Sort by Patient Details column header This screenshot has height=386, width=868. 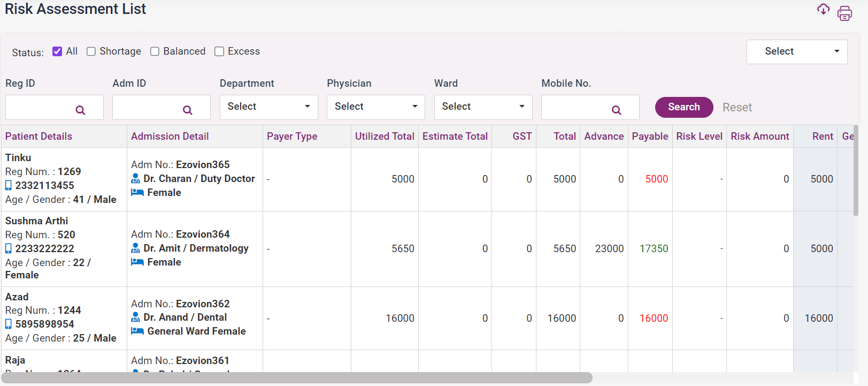pyautogui.click(x=39, y=137)
